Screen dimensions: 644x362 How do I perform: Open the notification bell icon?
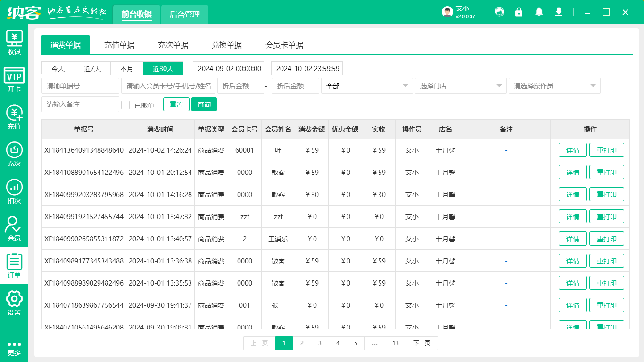tap(539, 12)
